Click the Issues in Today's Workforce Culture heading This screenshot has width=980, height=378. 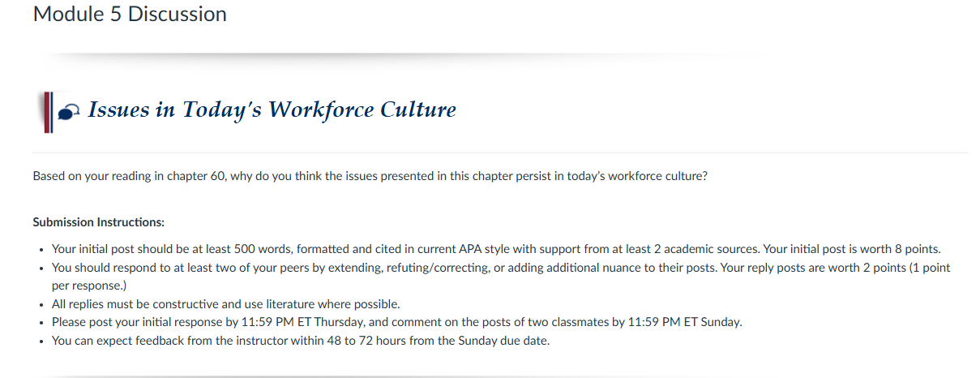coord(272,110)
